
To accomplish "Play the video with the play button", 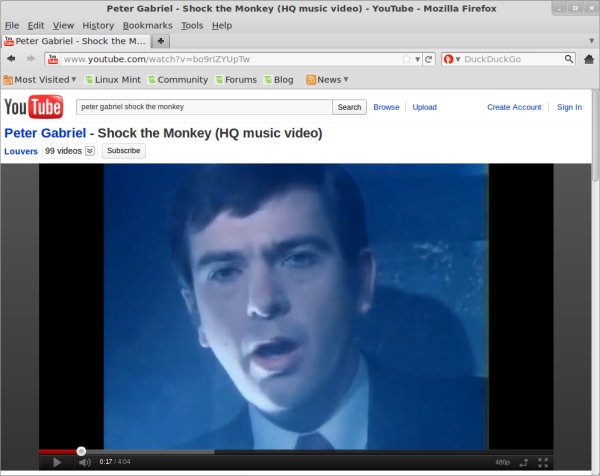I will [x=57, y=462].
